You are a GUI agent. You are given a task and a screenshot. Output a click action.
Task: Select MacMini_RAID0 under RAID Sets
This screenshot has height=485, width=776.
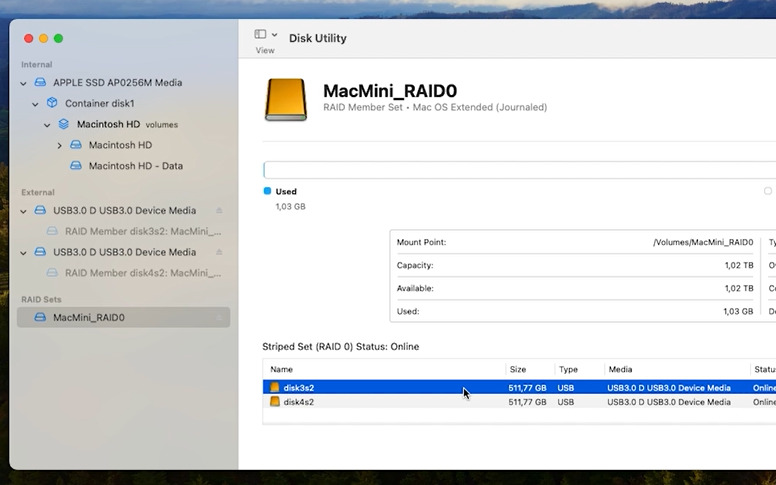123,317
